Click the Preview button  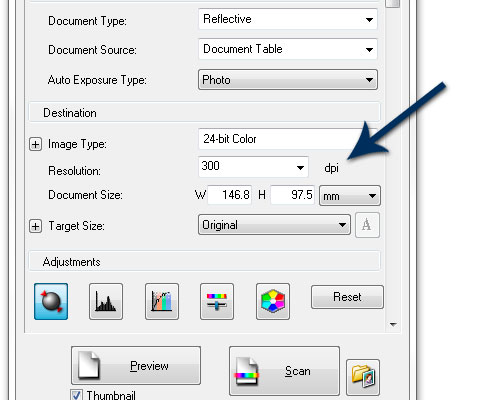click(136, 365)
